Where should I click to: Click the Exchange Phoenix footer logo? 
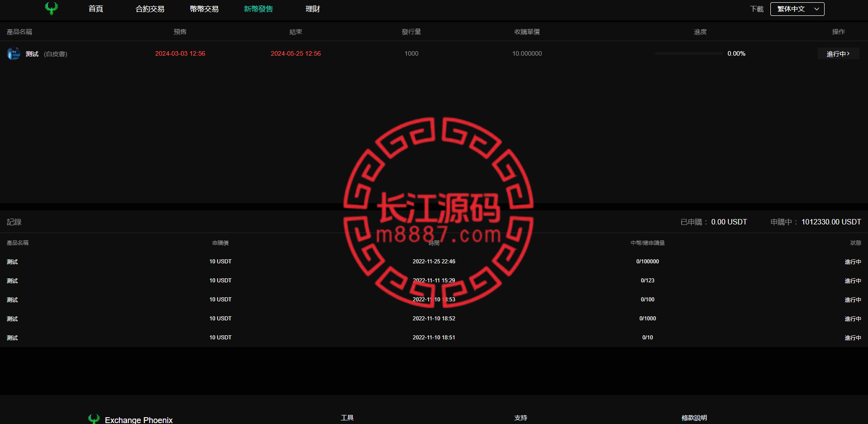coord(94,419)
